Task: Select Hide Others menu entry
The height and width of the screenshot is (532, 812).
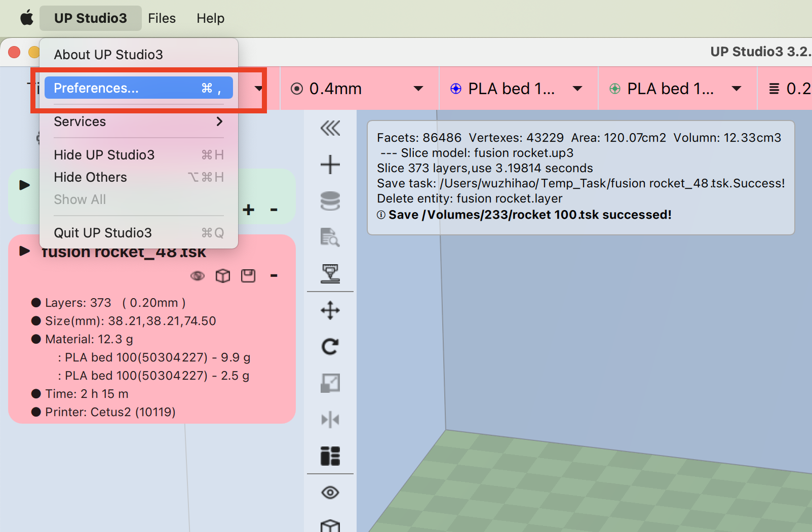Action: [138, 177]
